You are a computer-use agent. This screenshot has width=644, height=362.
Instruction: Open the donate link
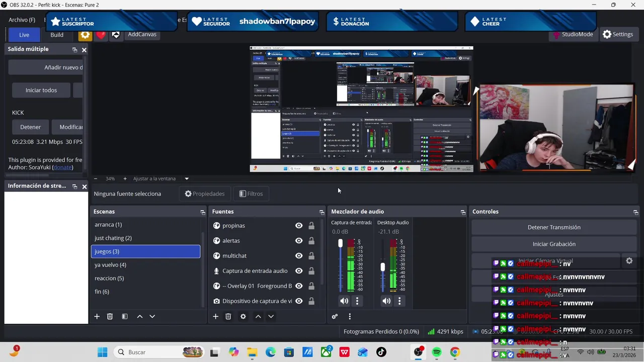coord(62,167)
